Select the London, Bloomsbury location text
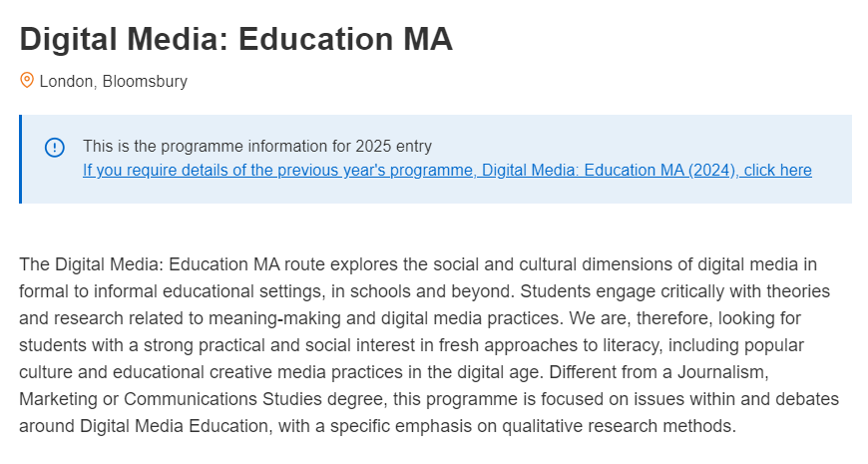The height and width of the screenshot is (464, 868). tap(114, 82)
